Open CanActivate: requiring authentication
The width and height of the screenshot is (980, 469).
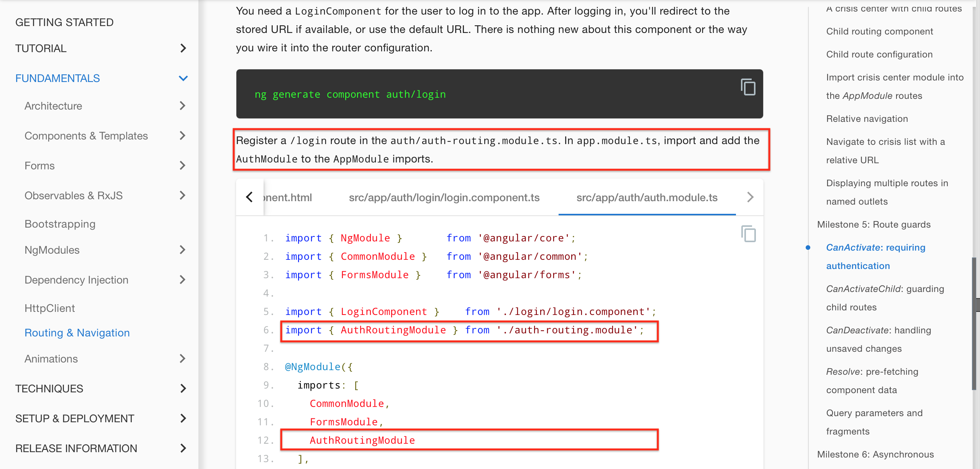(876, 256)
